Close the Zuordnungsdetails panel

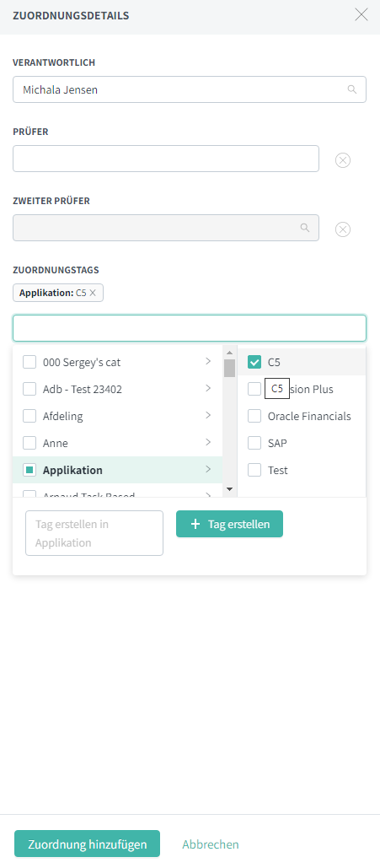point(361,14)
